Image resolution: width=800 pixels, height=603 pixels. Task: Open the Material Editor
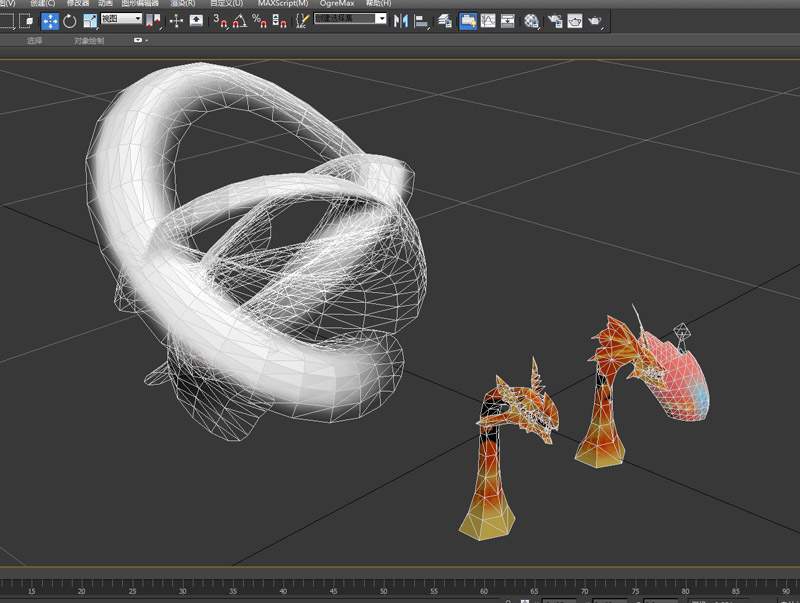[x=531, y=20]
